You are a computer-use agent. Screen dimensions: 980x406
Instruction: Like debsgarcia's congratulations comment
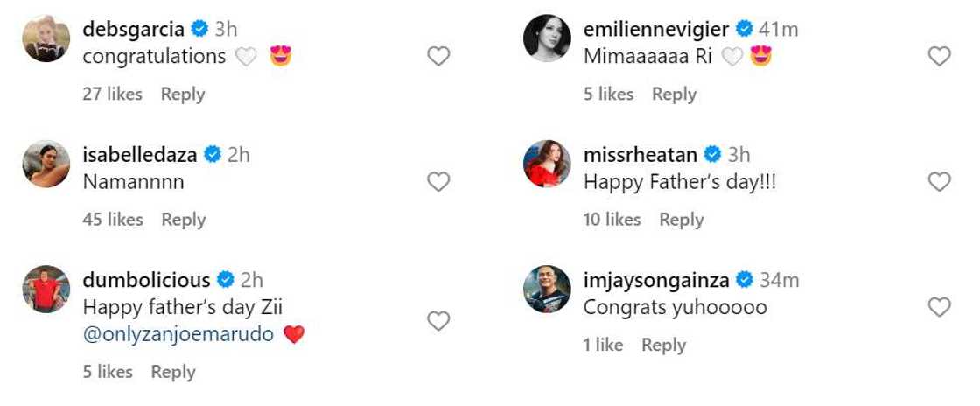click(x=438, y=57)
